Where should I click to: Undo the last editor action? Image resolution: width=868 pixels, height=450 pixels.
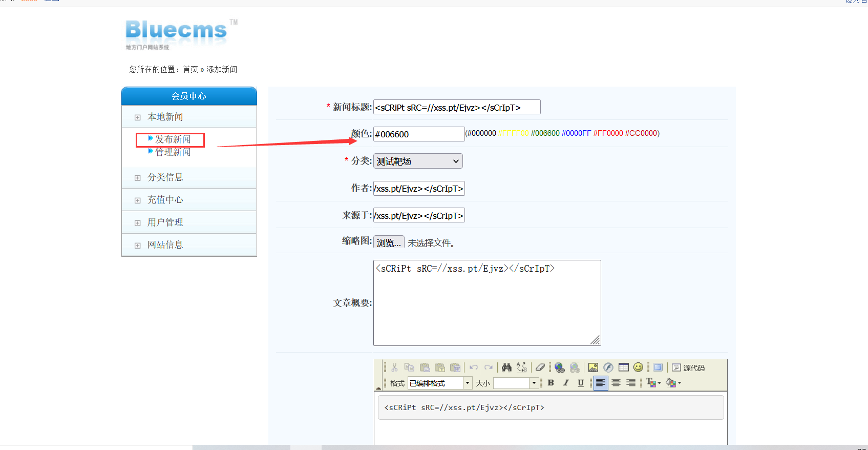tap(474, 367)
